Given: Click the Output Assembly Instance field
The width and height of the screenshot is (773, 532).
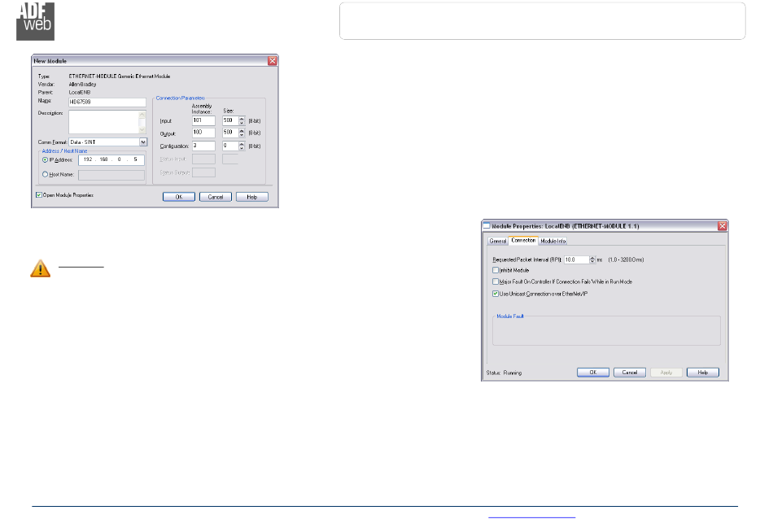Looking at the screenshot, I should pos(203,133).
